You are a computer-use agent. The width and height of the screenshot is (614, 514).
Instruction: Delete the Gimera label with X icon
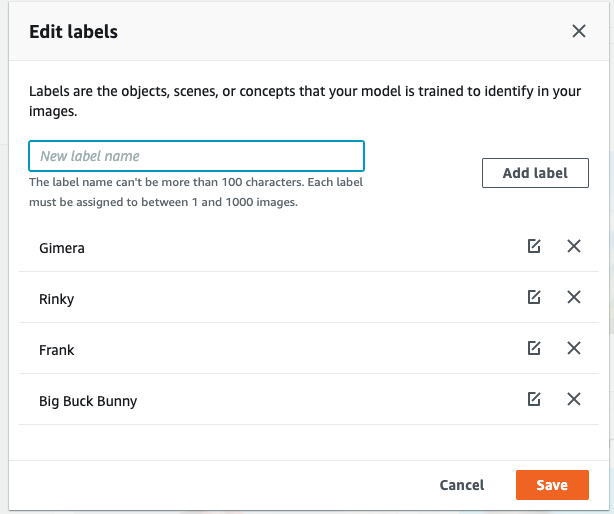(574, 246)
